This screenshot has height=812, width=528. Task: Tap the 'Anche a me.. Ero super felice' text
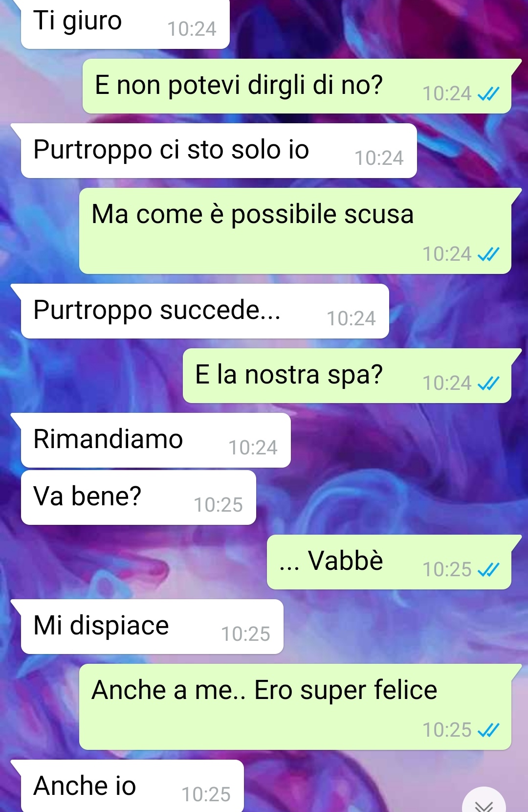[264, 691]
